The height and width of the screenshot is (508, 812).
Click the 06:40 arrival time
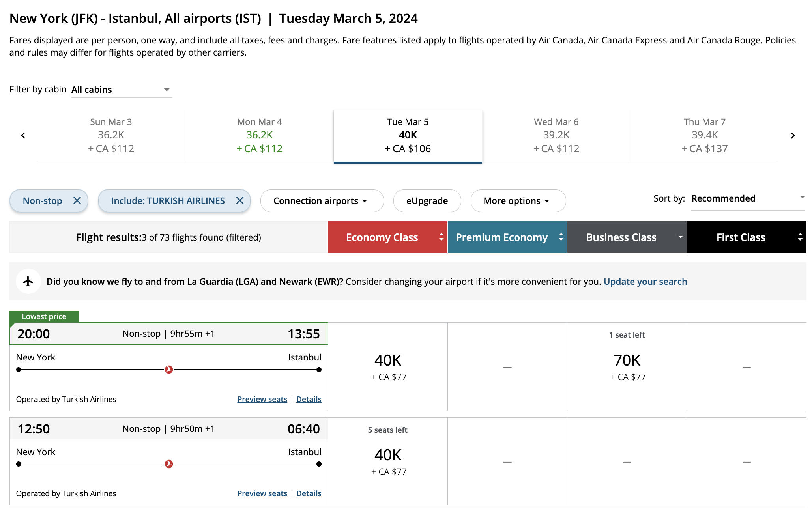[303, 429]
